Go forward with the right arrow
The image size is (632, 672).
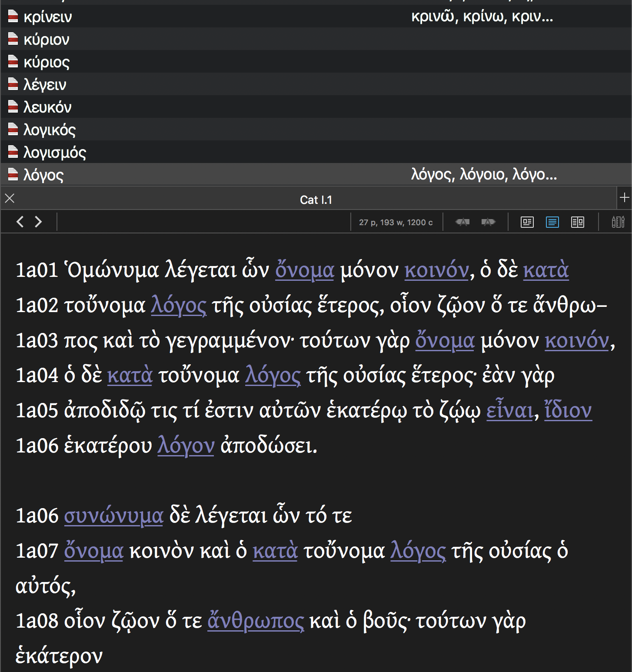click(39, 222)
